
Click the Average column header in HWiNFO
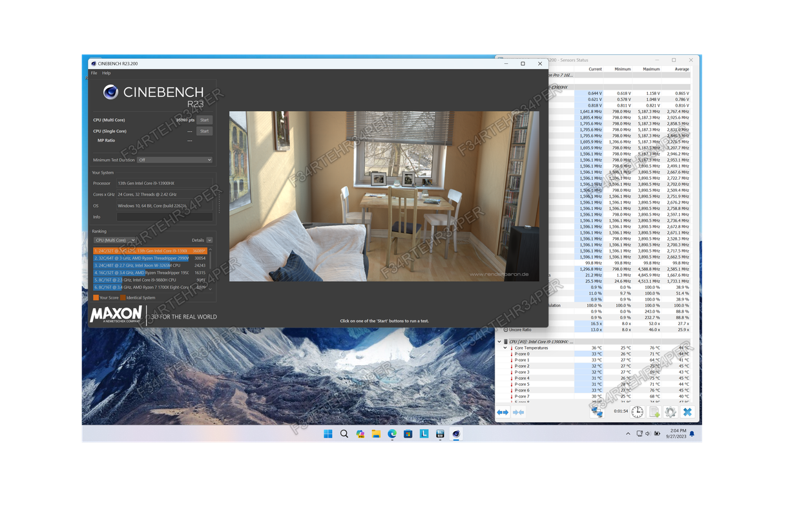(682, 69)
